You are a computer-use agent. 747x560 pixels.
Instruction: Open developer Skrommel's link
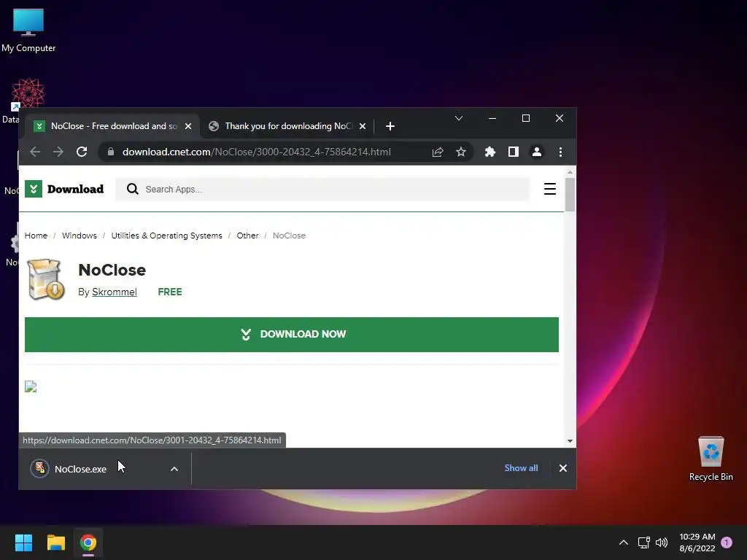coord(115,292)
